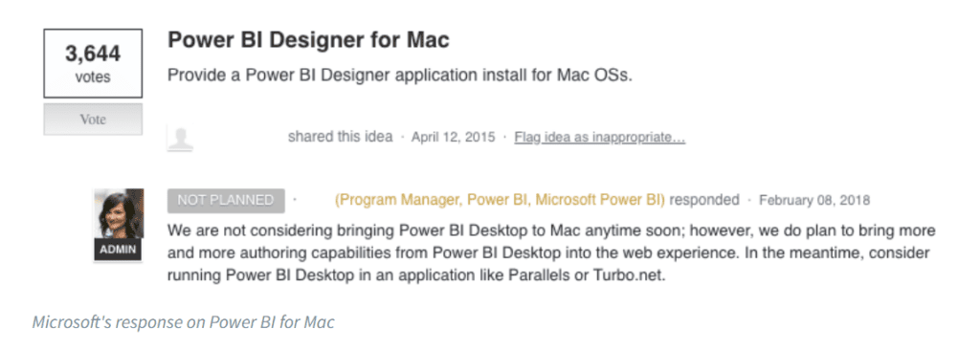
Task: Click the ADMIN badge under the photo
Action: coord(119,250)
